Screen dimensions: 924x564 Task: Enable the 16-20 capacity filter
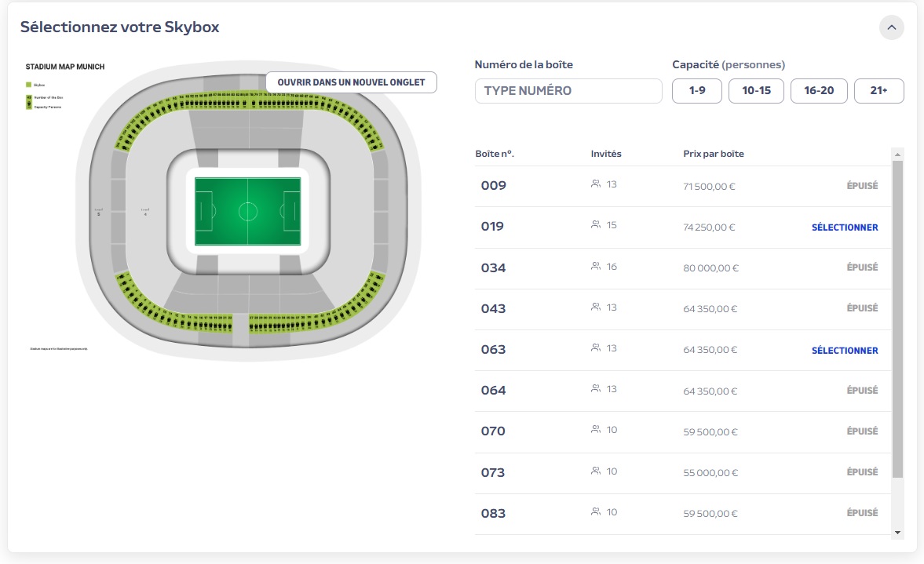point(819,91)
